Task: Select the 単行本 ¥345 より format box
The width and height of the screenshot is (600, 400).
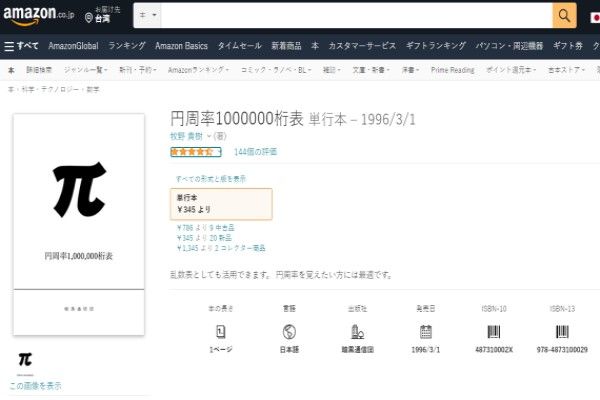Action: coord(221,204)
